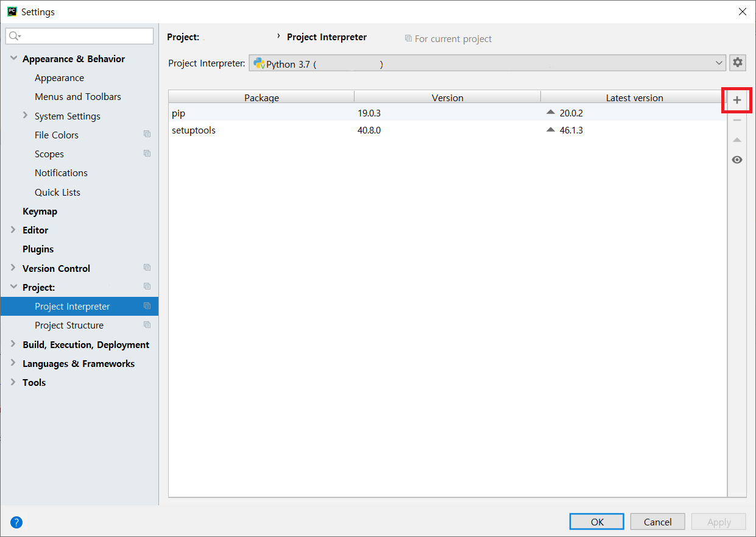Expand the Editor section

coord(13,230)
